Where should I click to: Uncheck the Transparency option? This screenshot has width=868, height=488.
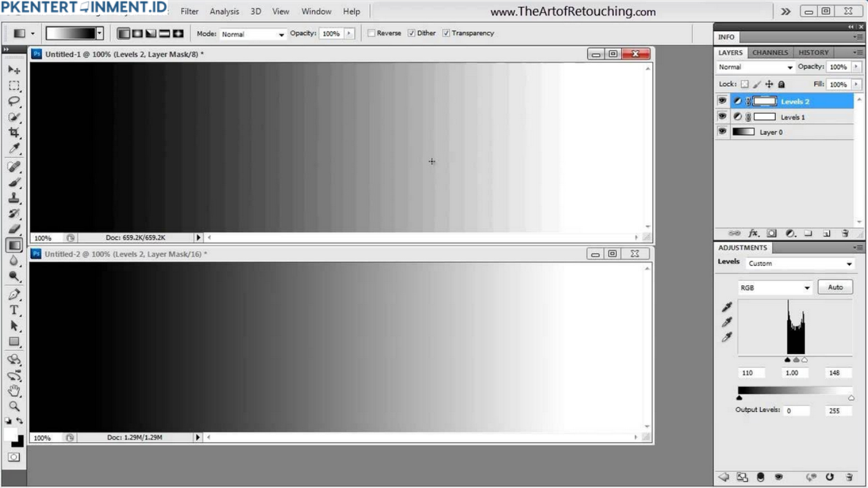pyautogui.click(x=446, y=33)
